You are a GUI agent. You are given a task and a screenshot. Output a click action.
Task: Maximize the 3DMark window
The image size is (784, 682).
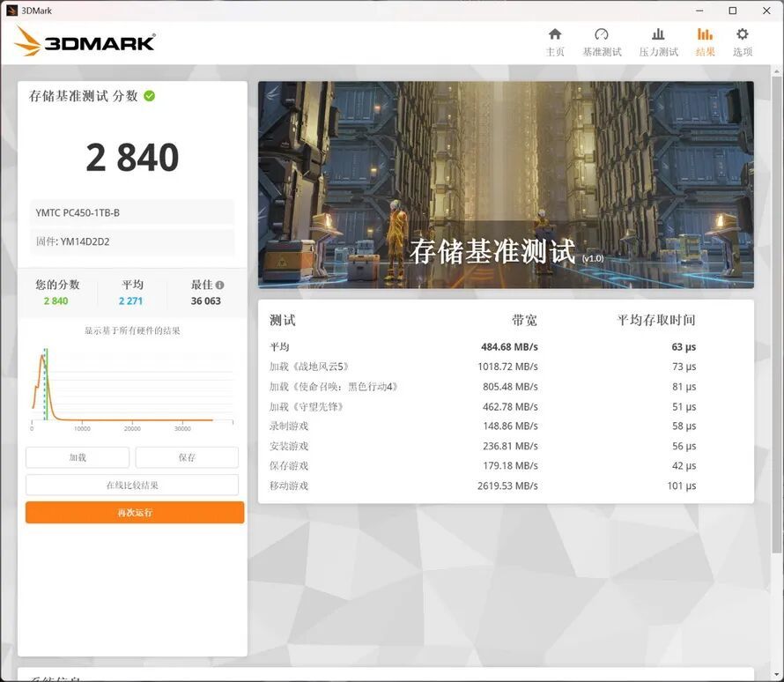pos(733,11)
